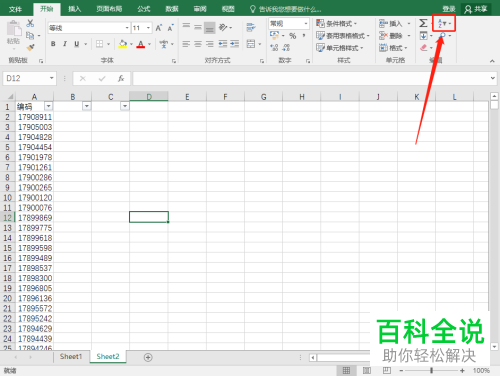Viewport: 500px width, 376px height.
Task: Switch to Page Layout view icon
Action: point(367,370)
